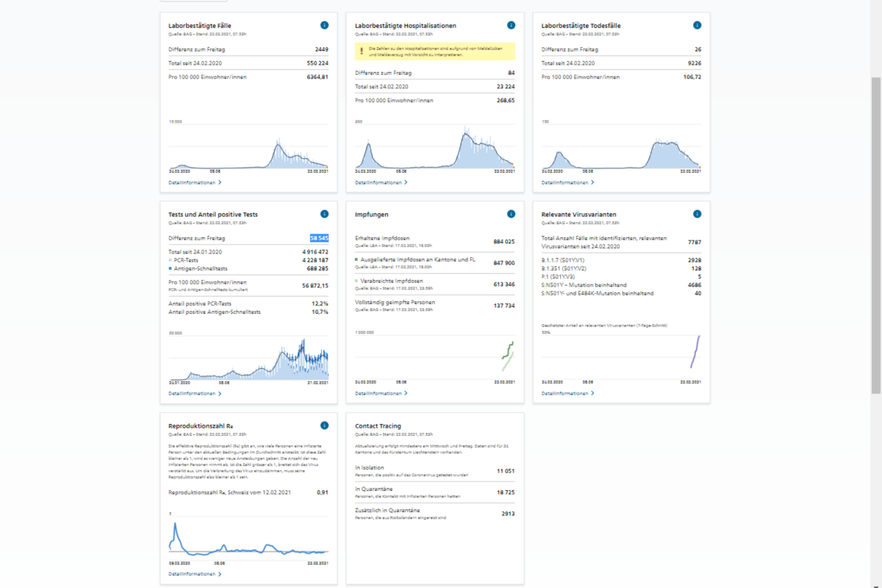Screen dimensions: 882x588
Task: Click positive Antigen share value 10,7%
Action: tap(320, 312)
